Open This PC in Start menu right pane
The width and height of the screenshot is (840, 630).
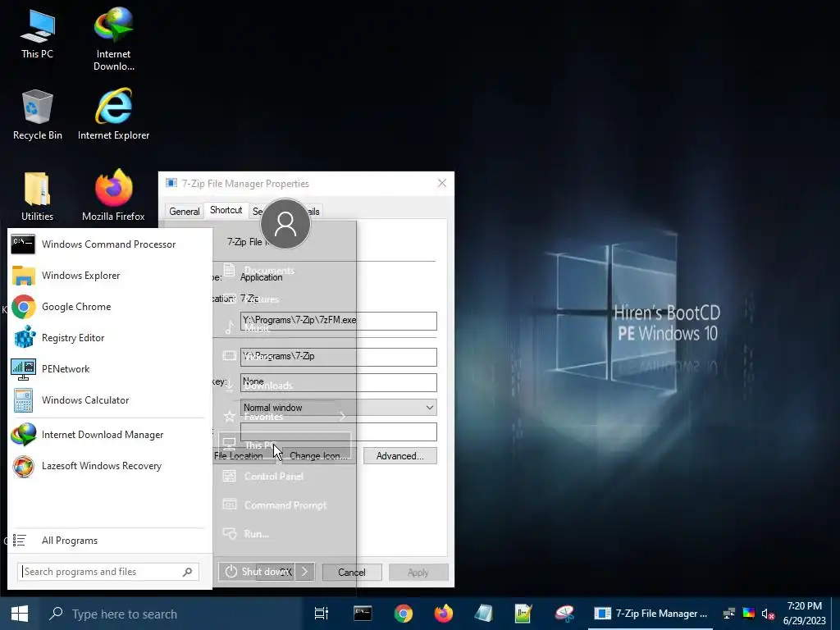tap(285, 445)
